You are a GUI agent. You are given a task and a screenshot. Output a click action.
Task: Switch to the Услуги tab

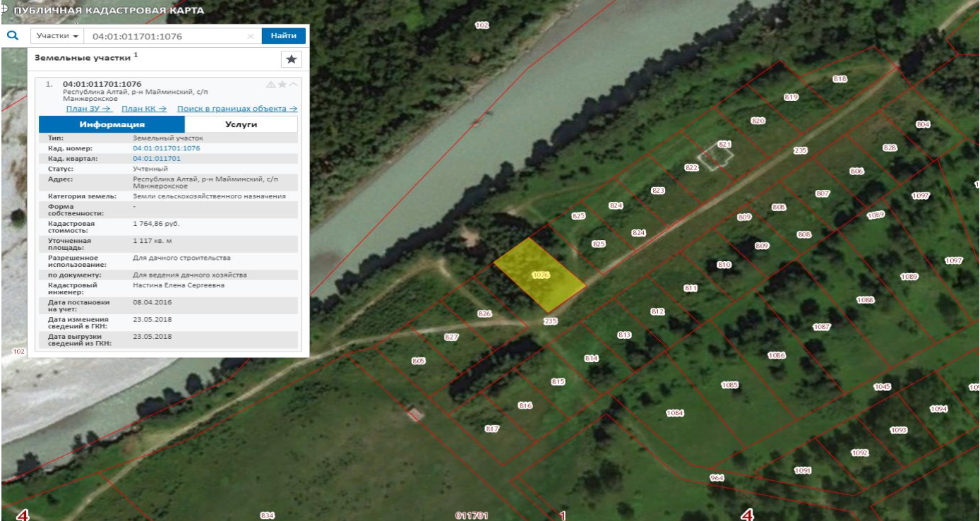241,124
